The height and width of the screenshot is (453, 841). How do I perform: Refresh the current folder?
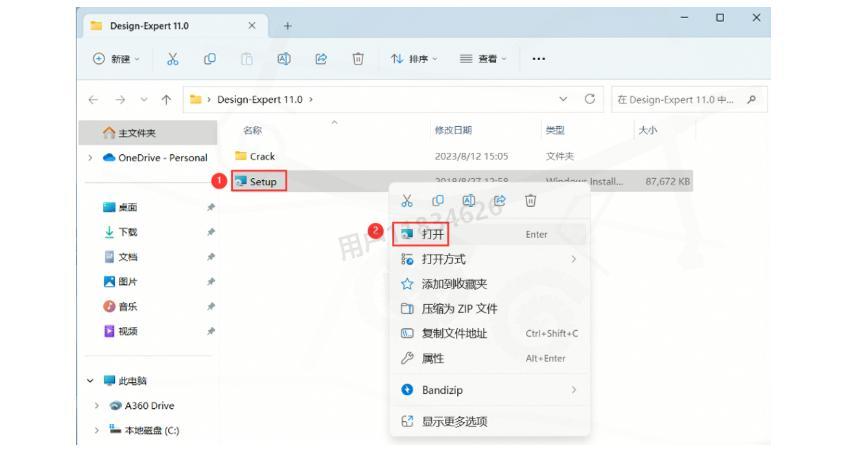coord(589,99)
